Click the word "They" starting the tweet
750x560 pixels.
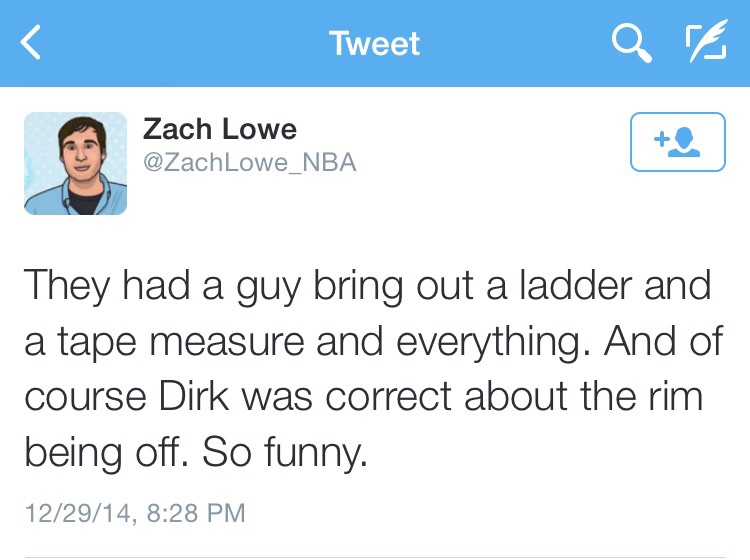coord(65,285)
